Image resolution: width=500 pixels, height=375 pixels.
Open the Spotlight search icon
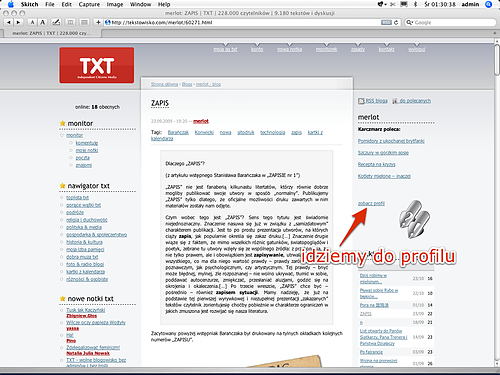(489, 4)
